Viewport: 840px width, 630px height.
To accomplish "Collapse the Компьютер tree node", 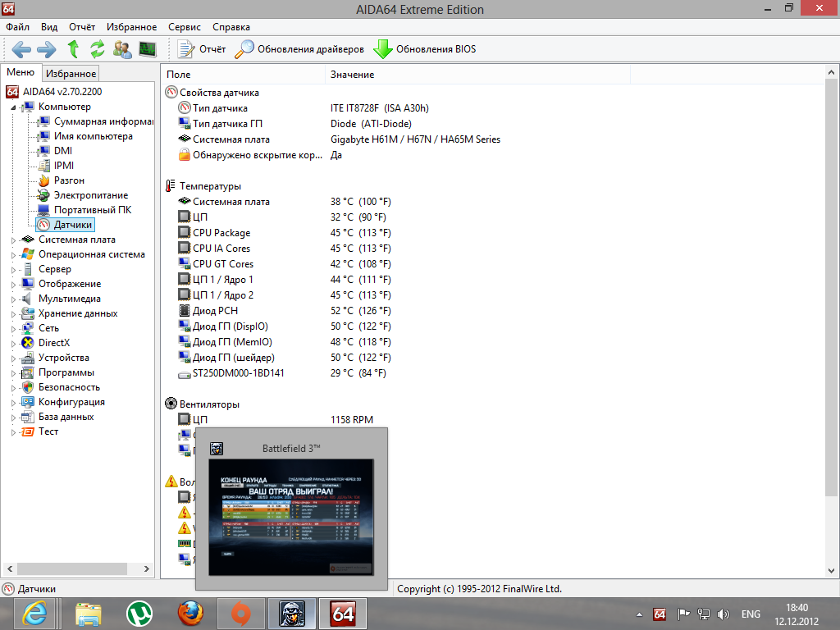I will point(13,107).
